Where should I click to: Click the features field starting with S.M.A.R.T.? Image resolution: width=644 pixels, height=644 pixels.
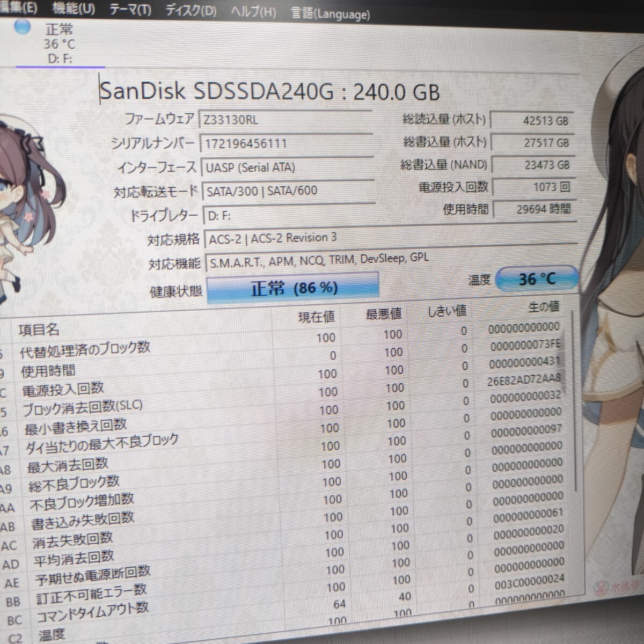(x=391, y=260)
